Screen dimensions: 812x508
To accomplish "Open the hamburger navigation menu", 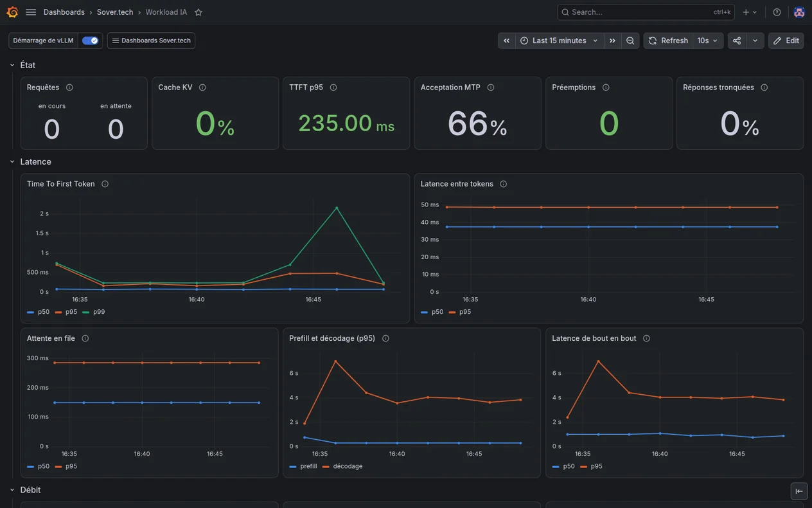I will click(31, 12).
